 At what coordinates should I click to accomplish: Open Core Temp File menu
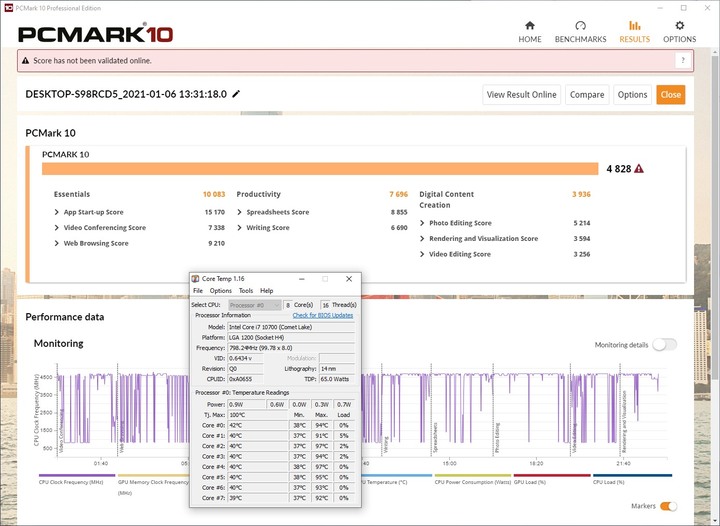pyautogui.click(x=198, y=291)
